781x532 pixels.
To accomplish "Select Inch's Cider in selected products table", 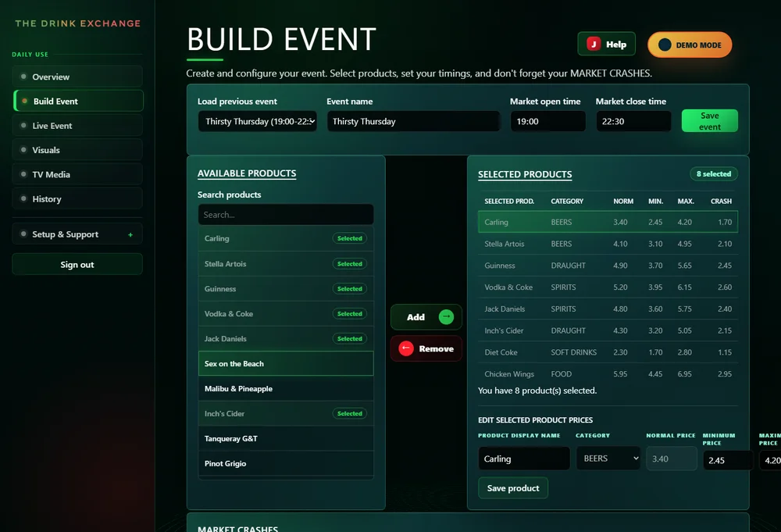I will pyautogui.click(x=608, y=330).
